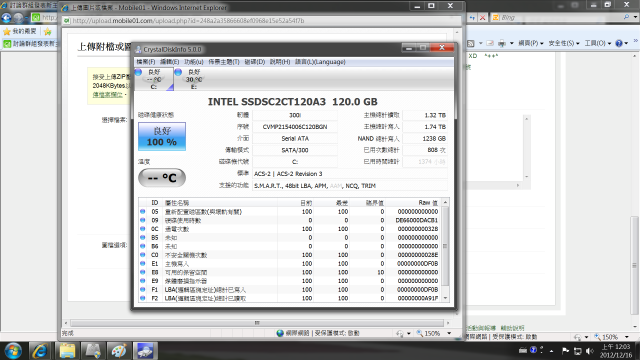Click the serial number field CVMP2154006C120BGN
640x360 pixels.
point(295,127)
